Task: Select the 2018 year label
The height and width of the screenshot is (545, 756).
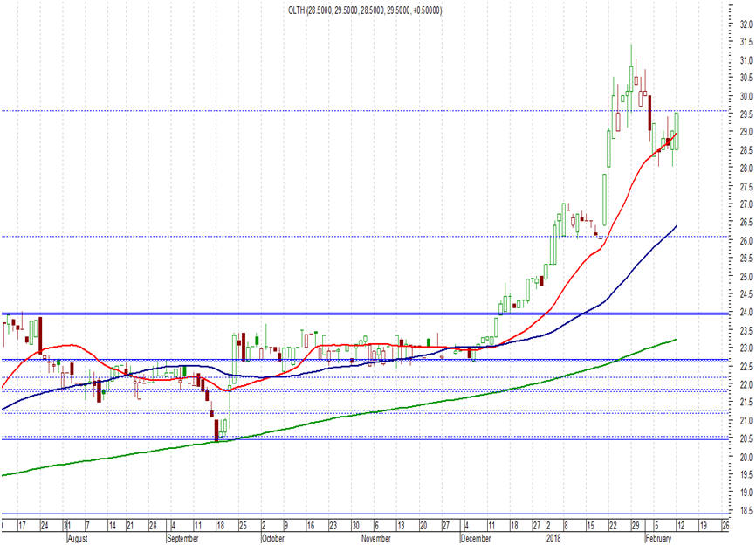Action: pyautogui.click(x=553, y=538)
